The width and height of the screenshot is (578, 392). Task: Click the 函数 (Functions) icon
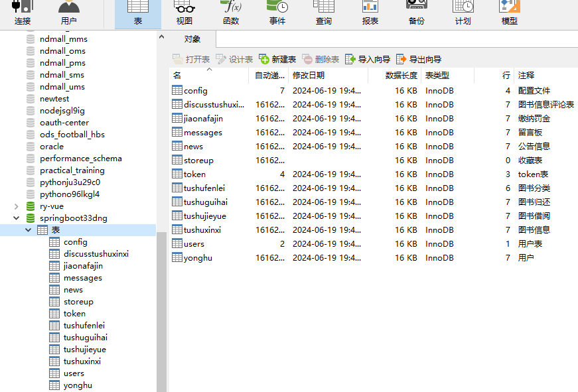point(230,12)
